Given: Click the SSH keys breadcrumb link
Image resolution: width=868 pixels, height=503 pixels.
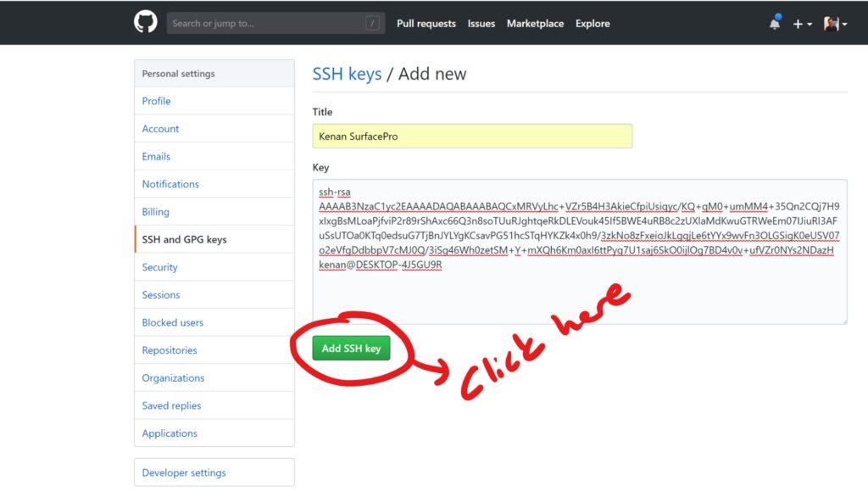Looking at the screenshot, I should point(347,74).
